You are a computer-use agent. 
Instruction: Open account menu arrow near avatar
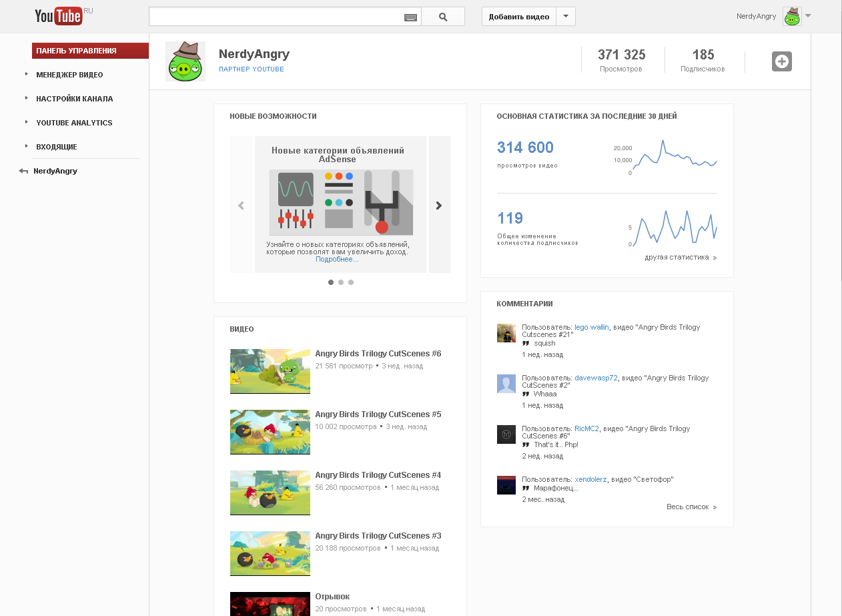pos(808,15)
